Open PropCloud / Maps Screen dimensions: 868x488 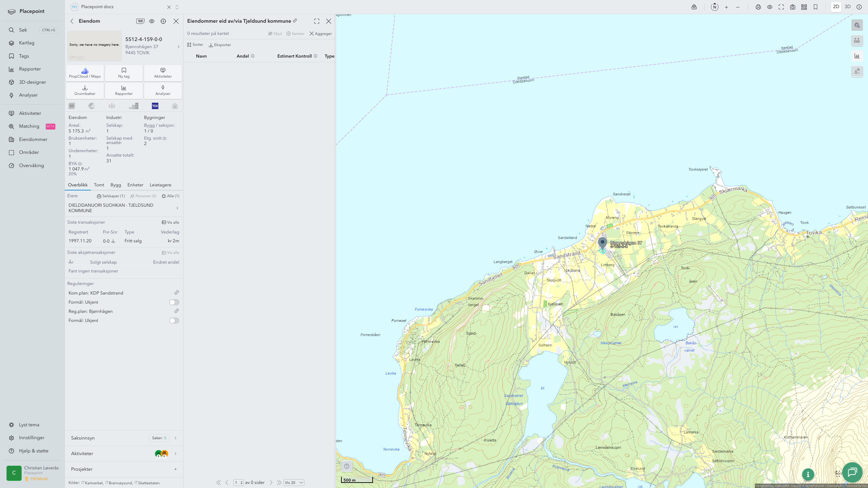[85, 73]
